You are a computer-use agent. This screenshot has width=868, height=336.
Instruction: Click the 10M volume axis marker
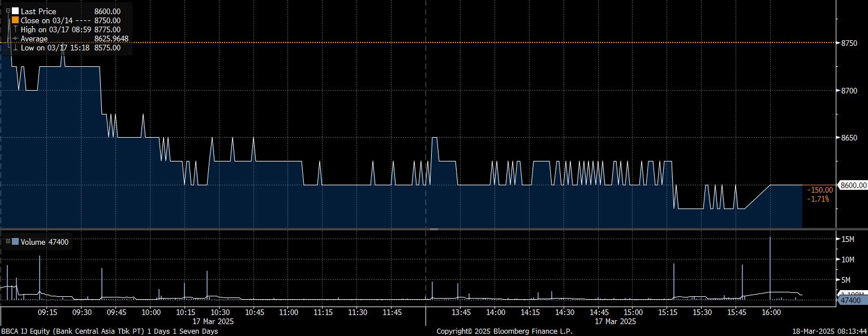click(x=848, y=260)
